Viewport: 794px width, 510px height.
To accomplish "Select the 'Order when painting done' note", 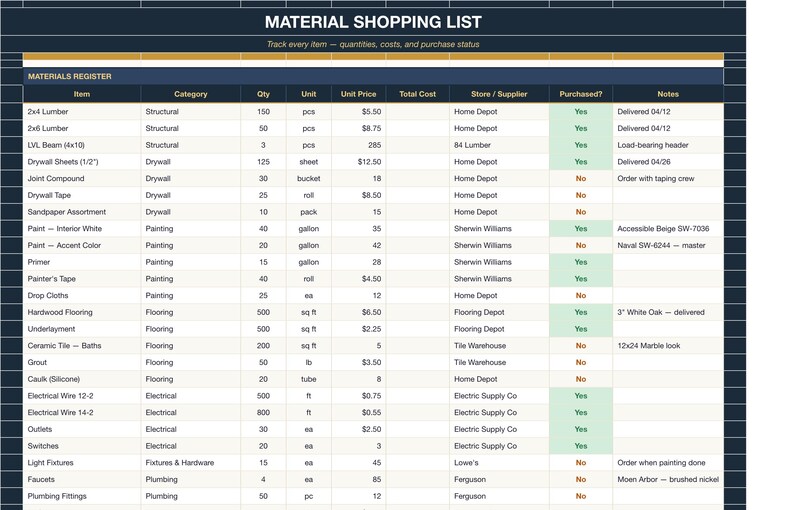I will point(668,462).
